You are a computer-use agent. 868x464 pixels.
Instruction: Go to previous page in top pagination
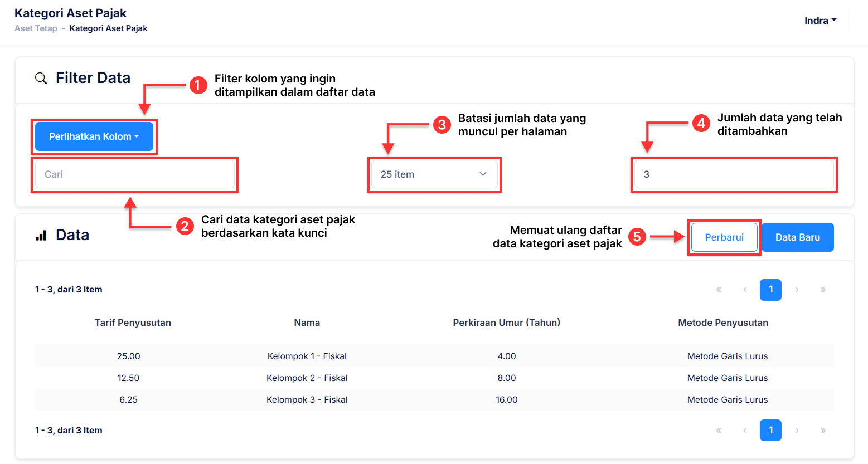(745, 290)
